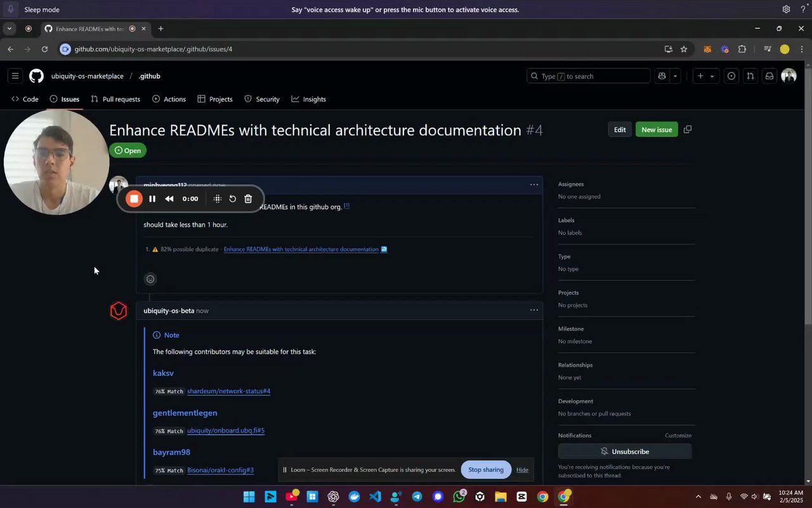Open pull requests icon in GitHub header
Viewport: 812px width, 508px height.
[x=750, y=76]
